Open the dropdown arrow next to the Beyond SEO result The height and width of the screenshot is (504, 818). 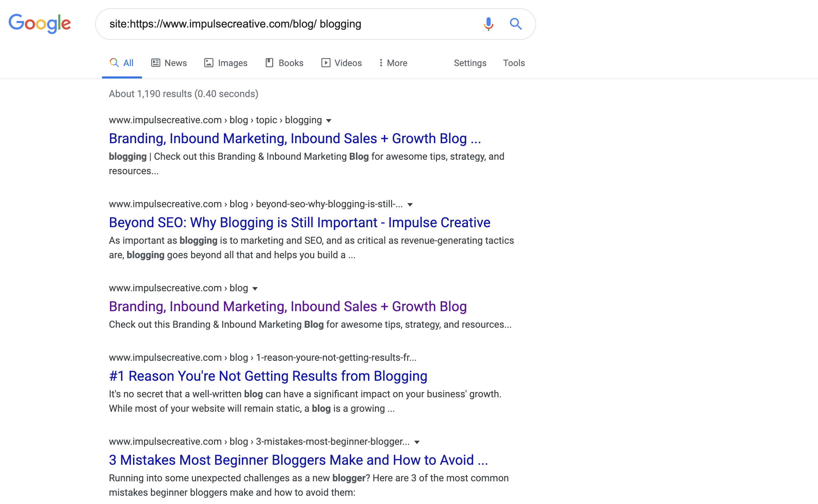(410, 204)
